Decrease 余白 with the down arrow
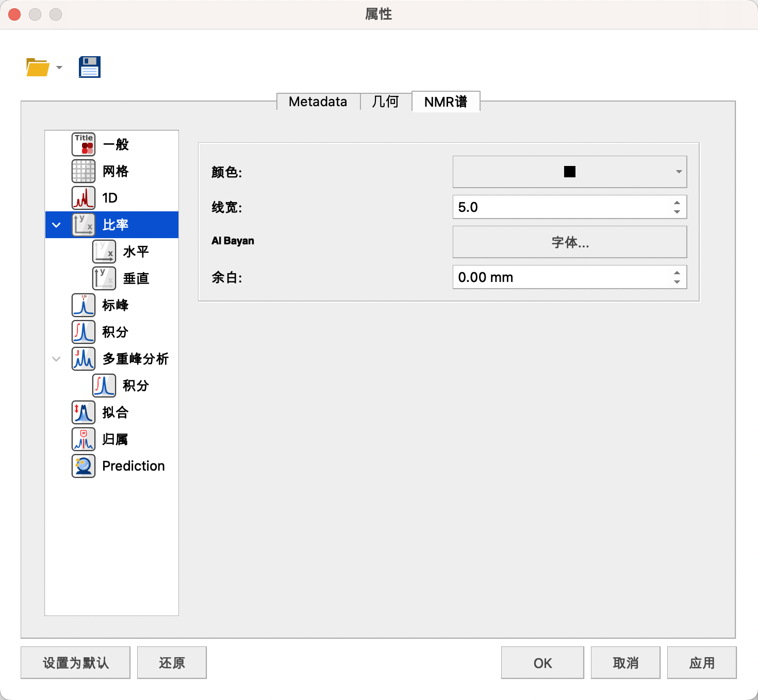Image resolution: width=758 pixels, height=700 pixels. pos(677,282)
